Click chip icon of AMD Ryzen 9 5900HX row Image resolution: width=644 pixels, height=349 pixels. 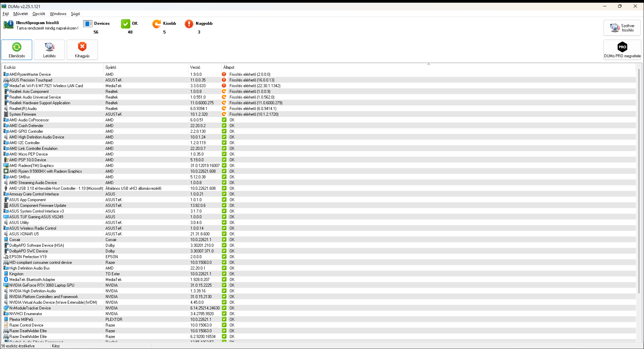tap(6, 171)
